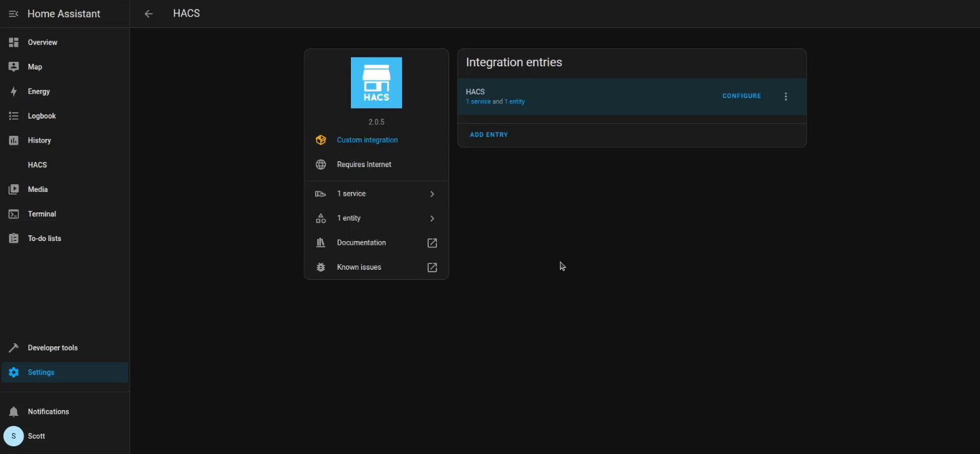Screen dimensions: 980x454
Task: Click the Media play icon
Action: point(13,189)
